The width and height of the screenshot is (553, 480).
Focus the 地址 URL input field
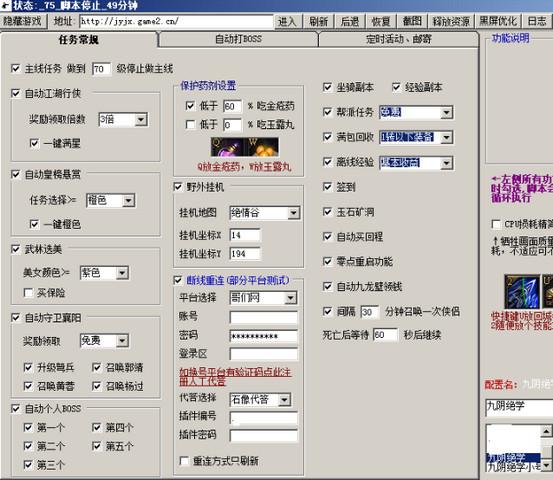(x=176, y=21)
